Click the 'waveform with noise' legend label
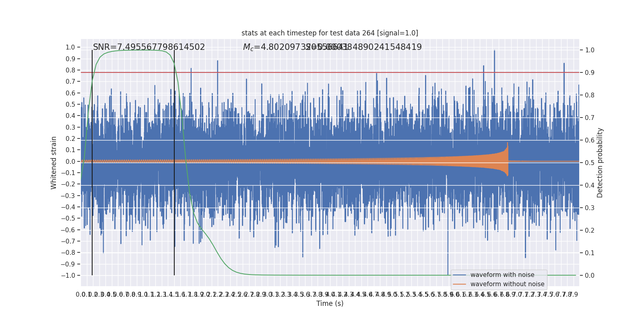644x322 pixels. [x=502, y=275]
